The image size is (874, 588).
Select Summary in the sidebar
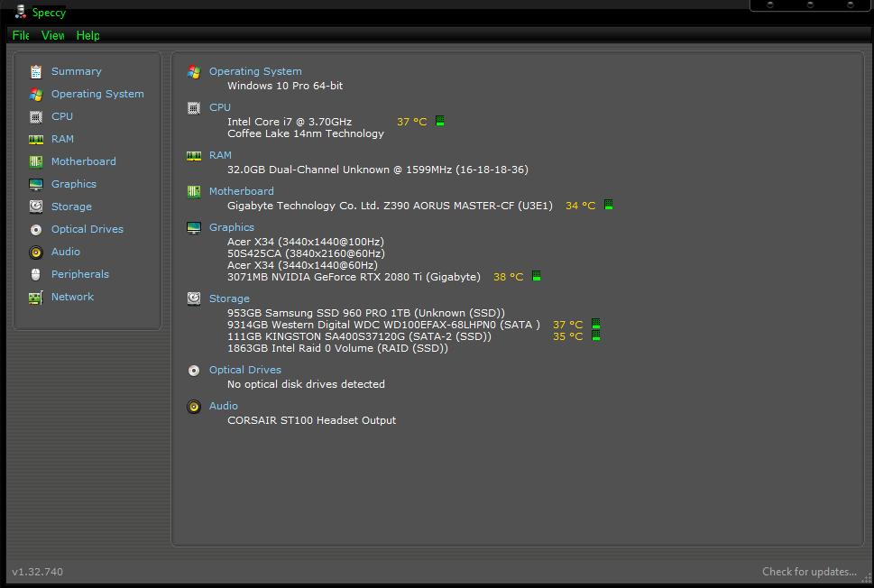[77, 71]
